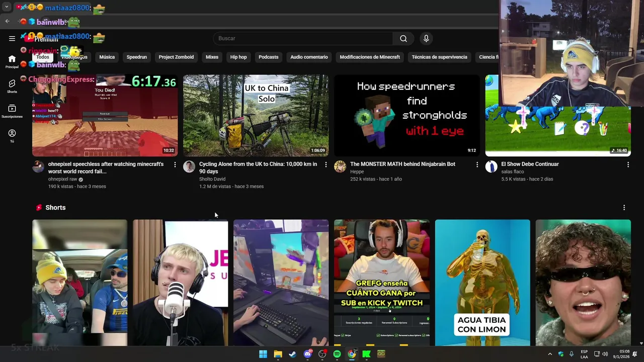This screenshot has height=362, width=644.
Task: Open the YouTube hamburger guide menu
Action: coord(12,38)
